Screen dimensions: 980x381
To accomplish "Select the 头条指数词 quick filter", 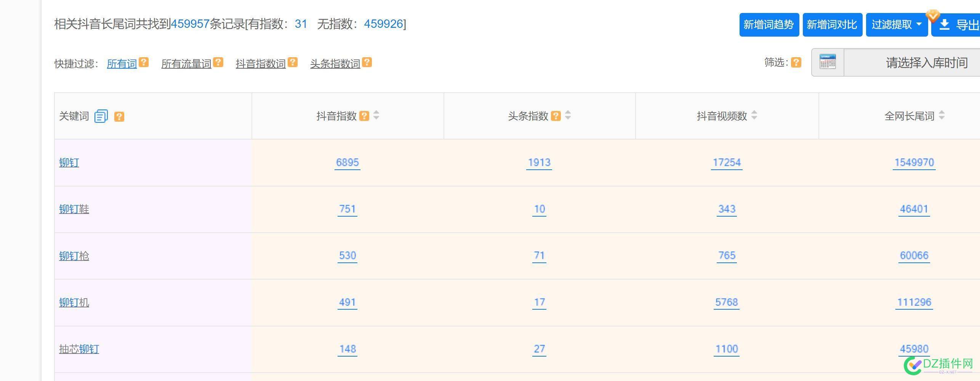I will (336, 63).
